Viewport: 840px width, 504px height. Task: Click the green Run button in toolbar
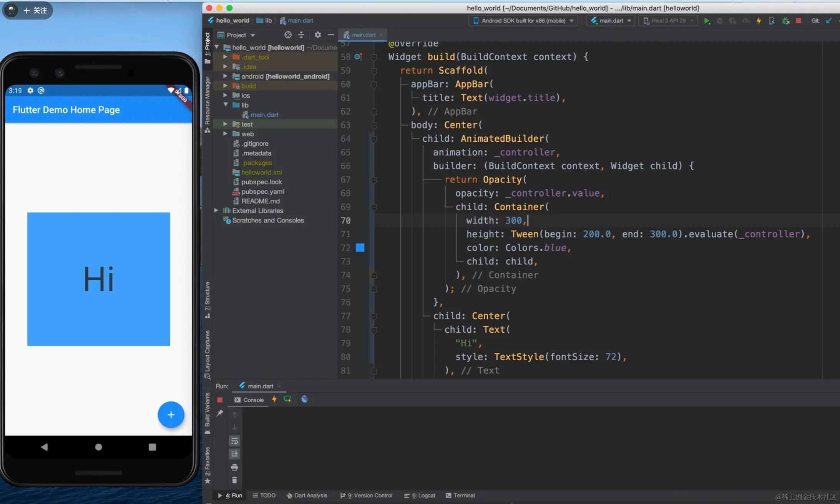click(707, 21)
